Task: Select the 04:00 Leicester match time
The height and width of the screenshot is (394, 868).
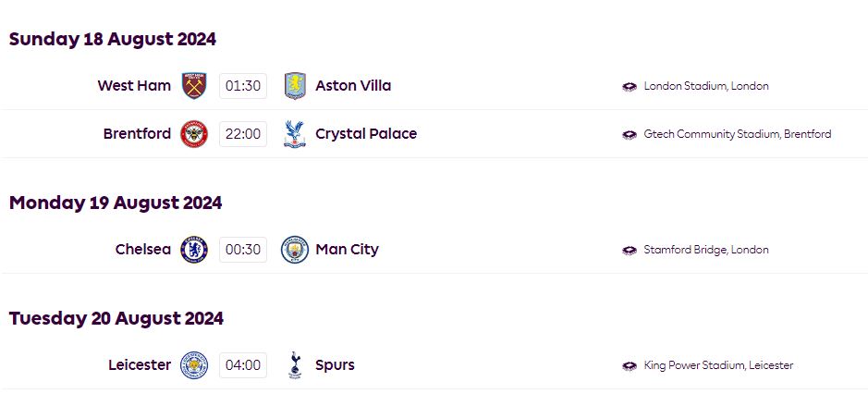Action: 243,365
